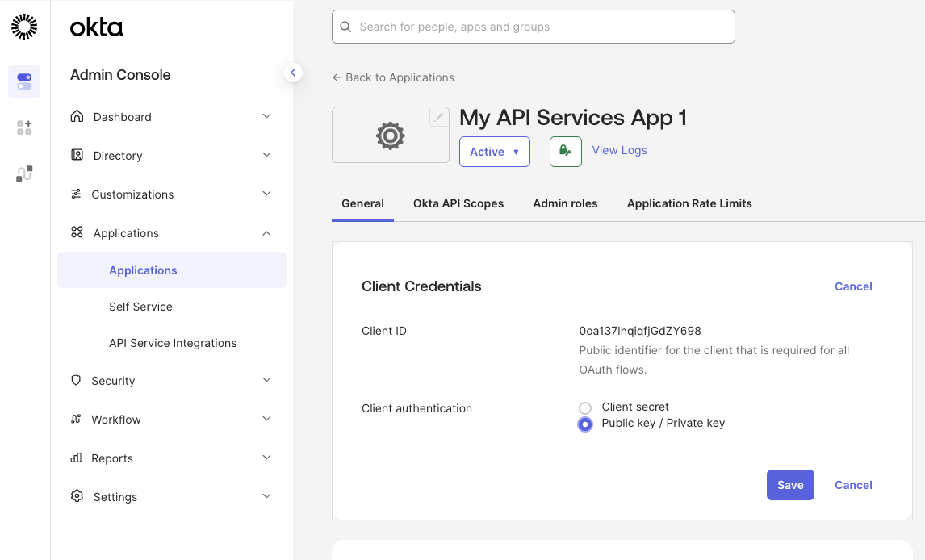Open the Reports menu label
925x560 pixels.
[112, 458]
